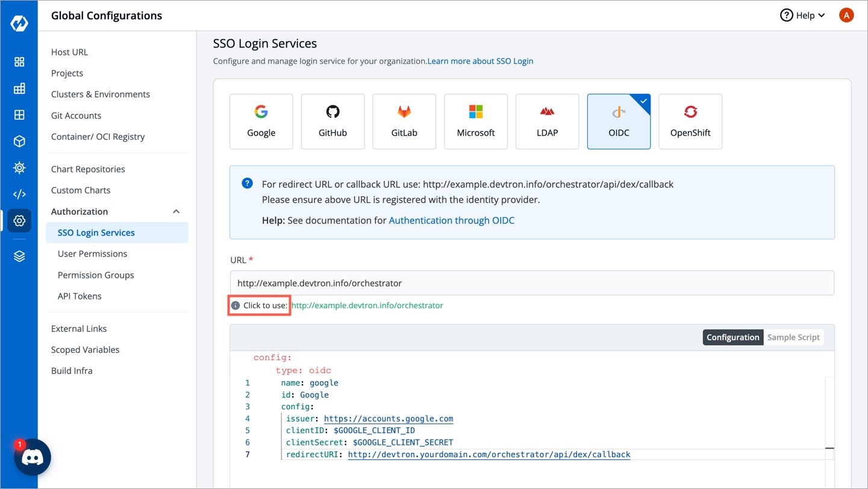Open the stacked layers sidebar icon
Viewport: 868px width, 489px height.
19,257
